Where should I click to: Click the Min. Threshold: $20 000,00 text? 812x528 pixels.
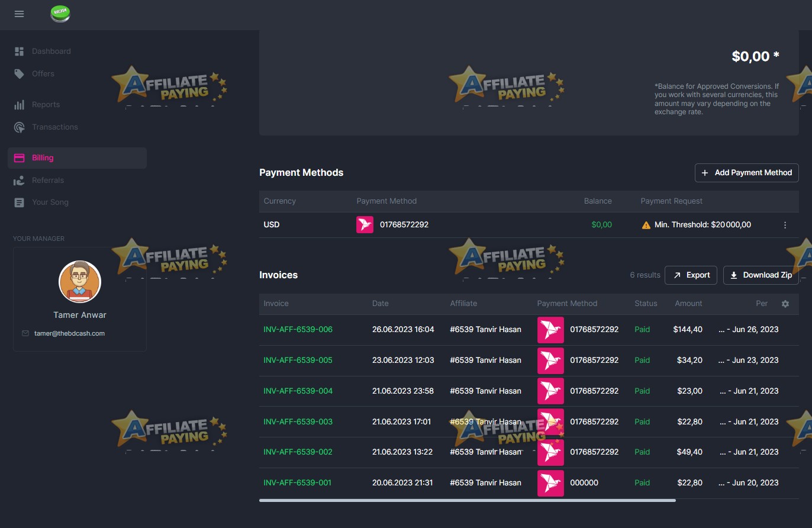(703, 225)
